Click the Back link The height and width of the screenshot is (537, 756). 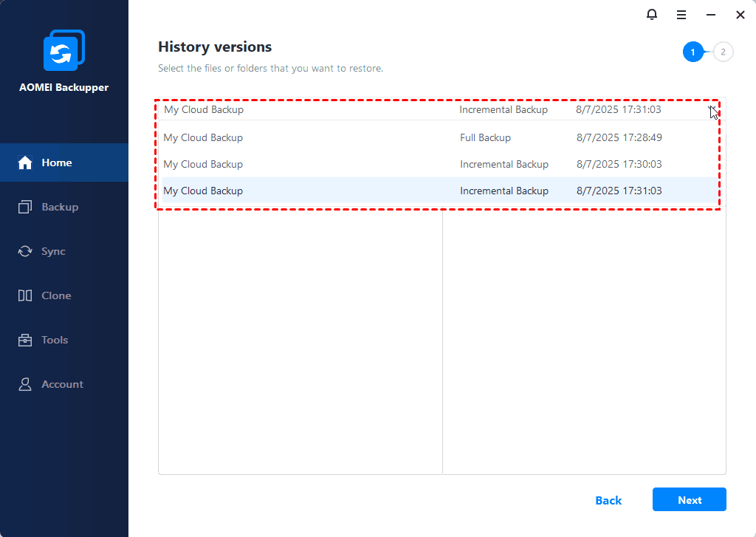608,500
